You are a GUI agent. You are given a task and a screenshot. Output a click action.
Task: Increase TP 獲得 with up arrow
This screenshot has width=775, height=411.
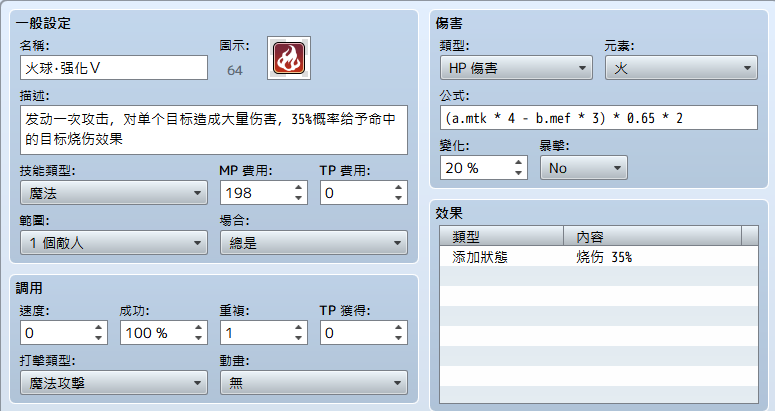tap(398, 328)
